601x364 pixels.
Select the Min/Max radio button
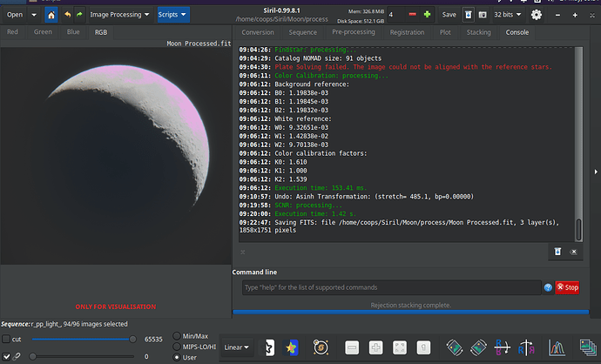179,335
